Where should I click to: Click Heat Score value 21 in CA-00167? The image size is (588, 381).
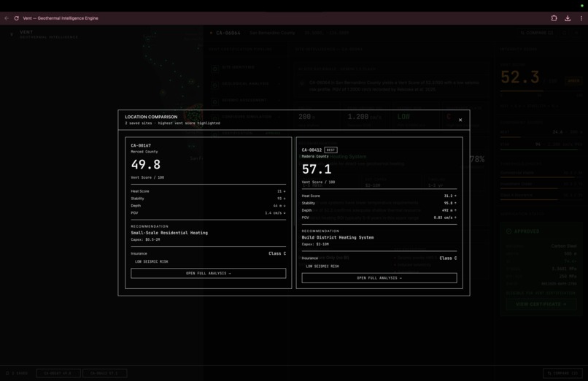pos(281,191)
